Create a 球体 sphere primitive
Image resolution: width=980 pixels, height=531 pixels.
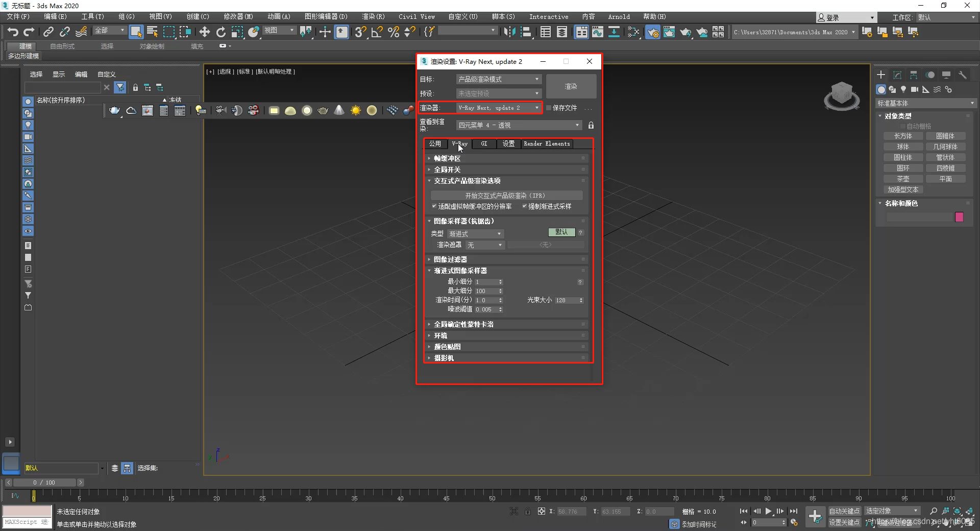[x=903, y=147]
